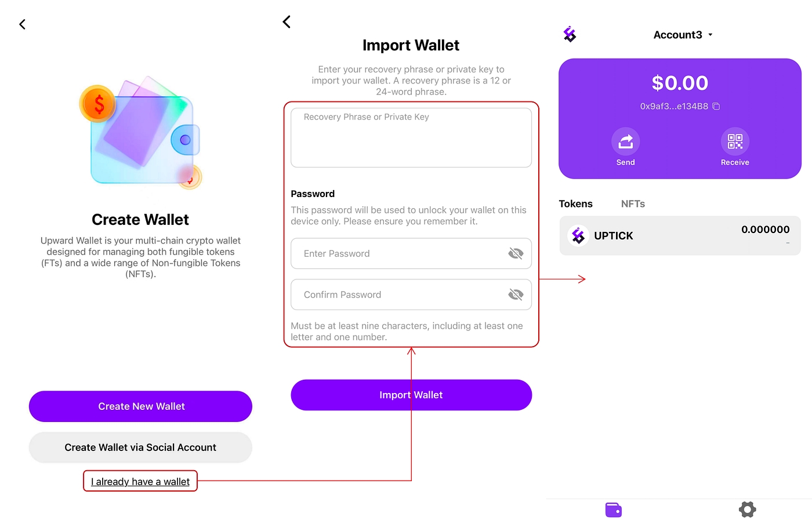Screen dimensions: 812x531
Task: Focus Recovery Phrase or Private Key field
Action: [411, 138]
